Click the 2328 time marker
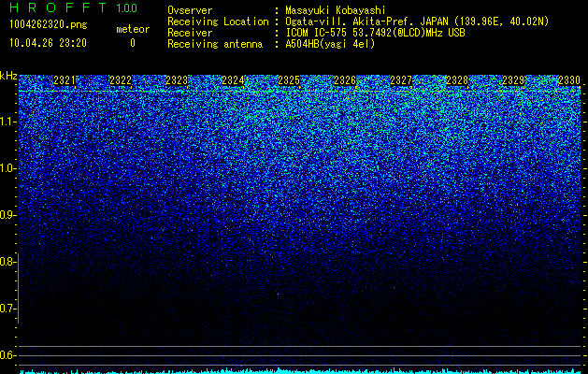 (x=457, y=80)
